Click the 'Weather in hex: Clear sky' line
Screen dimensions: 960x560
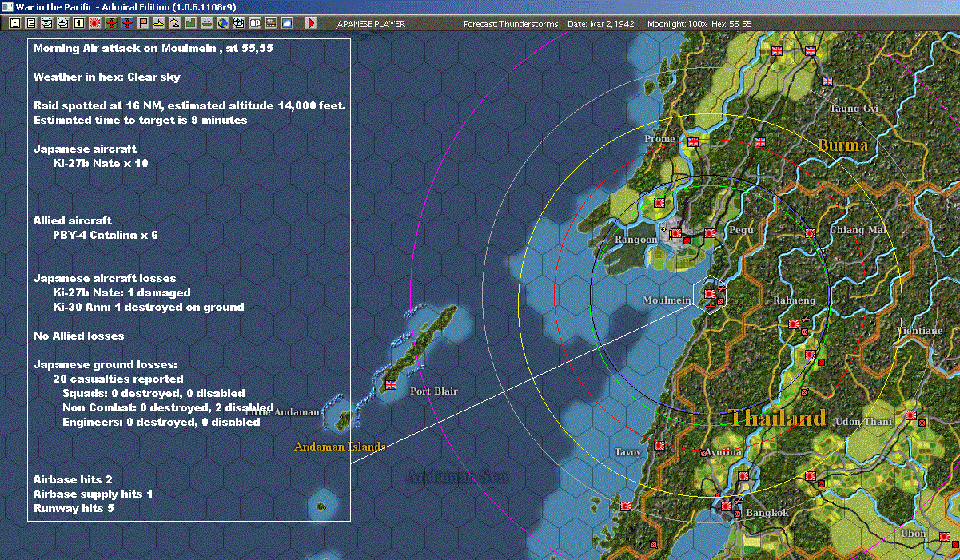tap(107, 77)
